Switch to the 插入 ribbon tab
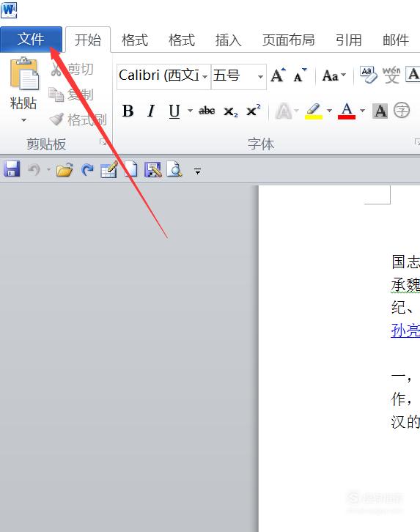The width and height of the screenshot is (420, 532). coord(228,40)
